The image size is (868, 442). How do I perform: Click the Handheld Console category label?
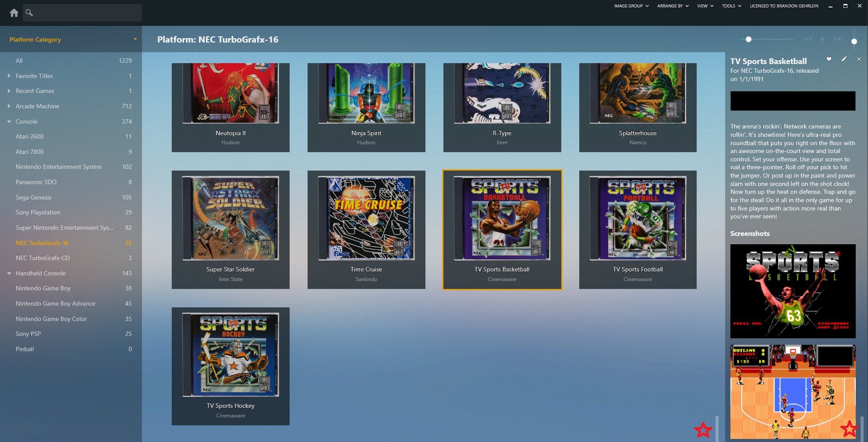click(41, 273)
